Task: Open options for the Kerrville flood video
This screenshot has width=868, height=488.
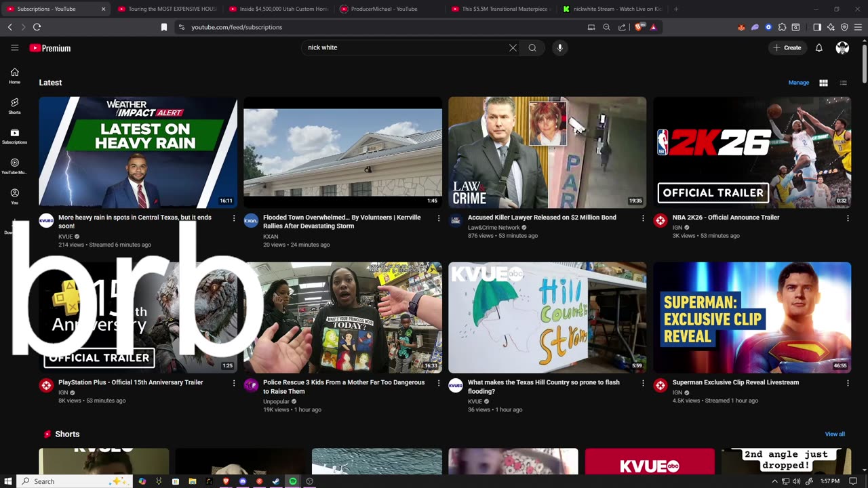Action: point(439,218)
